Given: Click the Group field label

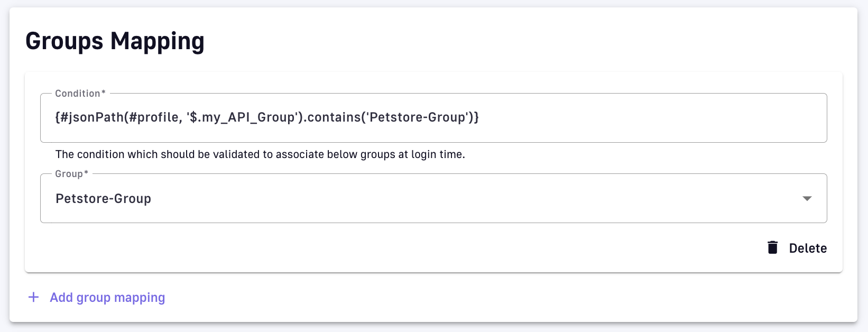Looking at the screenshot, I should click(69, 174).
